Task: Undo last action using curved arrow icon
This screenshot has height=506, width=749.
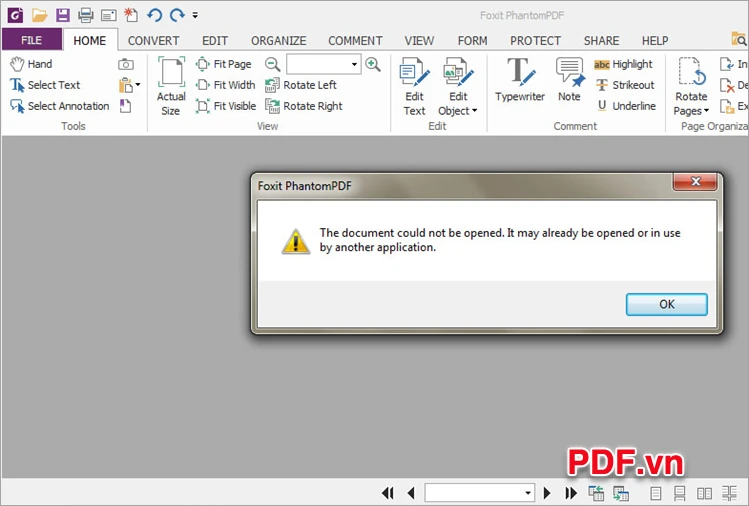Action: point(154,15)
